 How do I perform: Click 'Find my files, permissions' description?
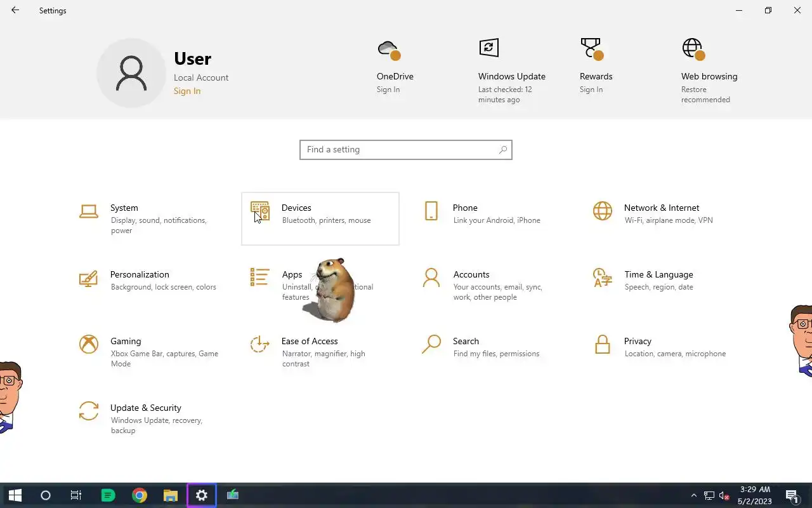[x=496, y=354]
